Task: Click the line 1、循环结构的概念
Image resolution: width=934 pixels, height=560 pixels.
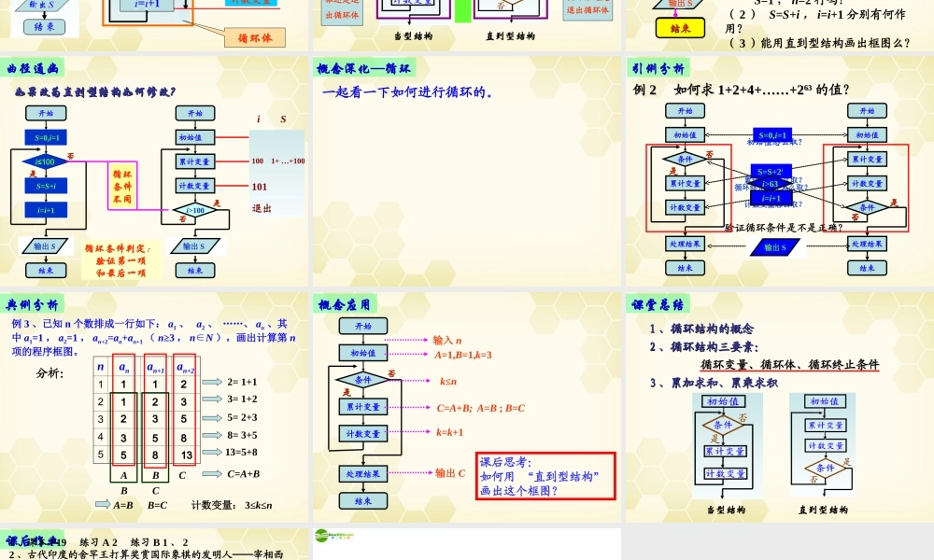Action: click(701, 329)
